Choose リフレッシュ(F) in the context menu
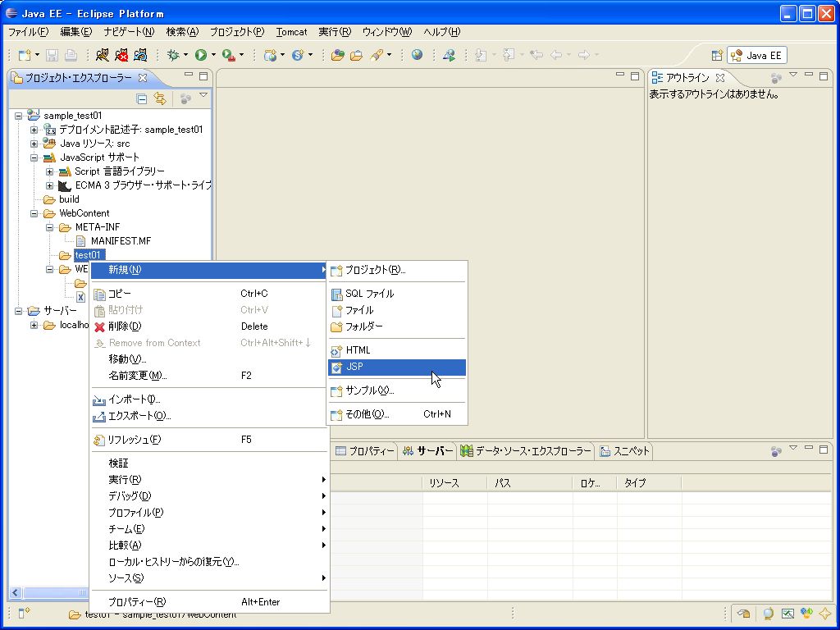This screenshot has height=630, width=840. tap(209, 440)
